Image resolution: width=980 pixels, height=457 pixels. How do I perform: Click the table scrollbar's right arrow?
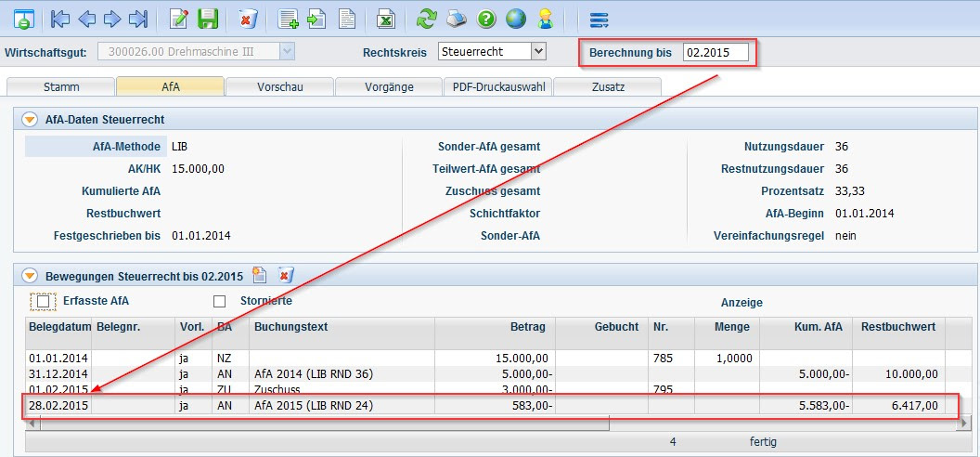[965, 424]
